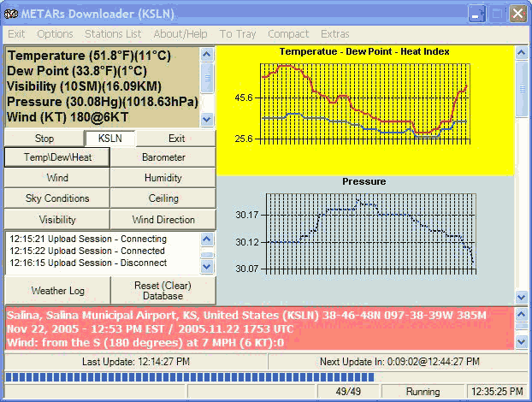Screen dimensions: 532x402
Task: Click the Pressure chart
Action: [365, 240]
